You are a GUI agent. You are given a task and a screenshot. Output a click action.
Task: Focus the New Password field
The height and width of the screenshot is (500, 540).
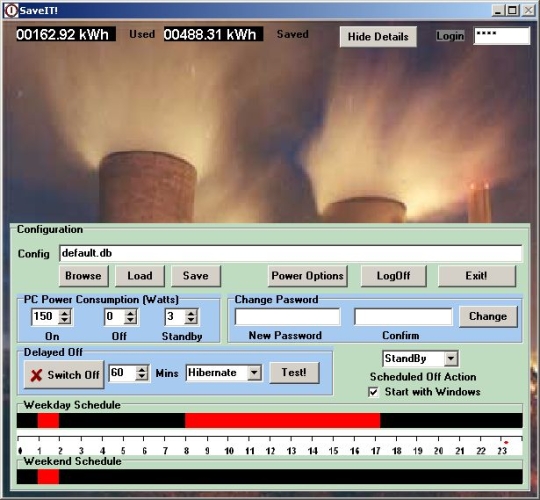pos(288,317)
